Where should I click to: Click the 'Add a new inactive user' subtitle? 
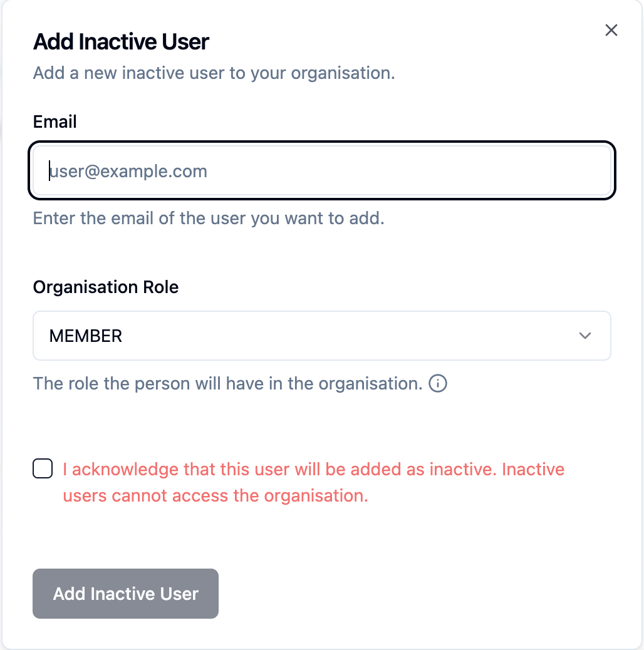coord(214,73)
